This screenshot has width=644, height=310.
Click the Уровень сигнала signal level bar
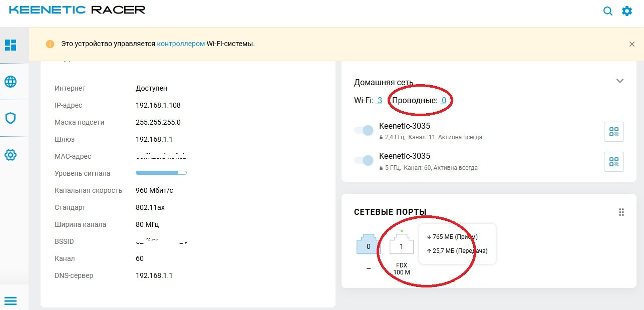(161, 173)
